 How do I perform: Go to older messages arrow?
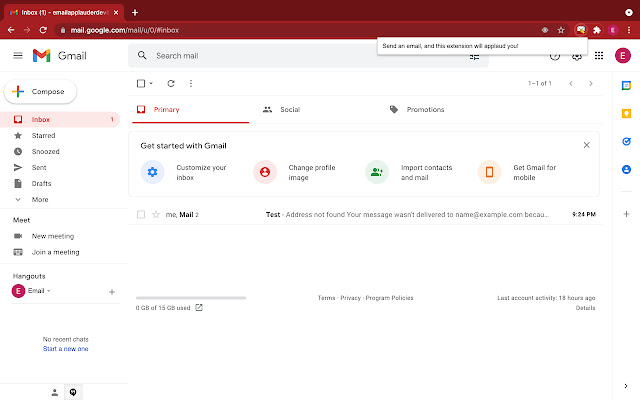pyautogui.click(x=591, y=83)
